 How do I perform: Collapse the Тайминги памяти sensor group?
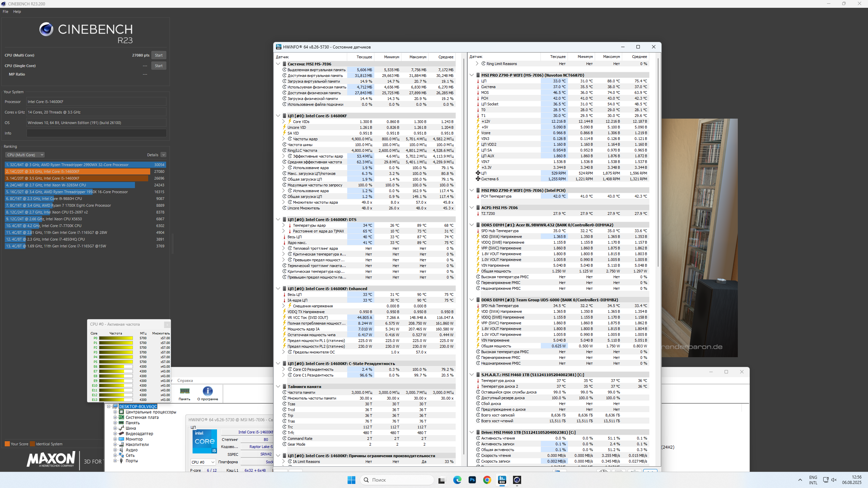click(278, 387)
